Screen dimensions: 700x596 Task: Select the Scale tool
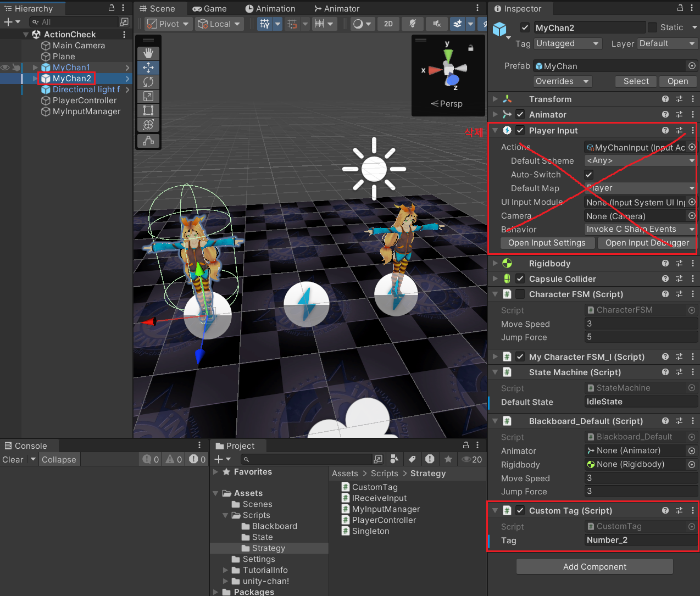148,96
